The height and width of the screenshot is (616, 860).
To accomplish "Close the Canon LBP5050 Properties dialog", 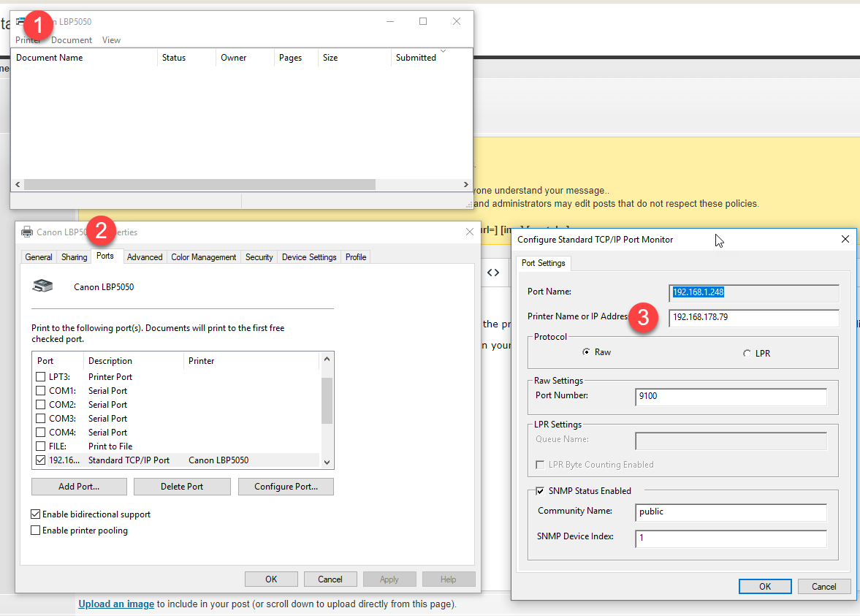I will tap(470, 232).
